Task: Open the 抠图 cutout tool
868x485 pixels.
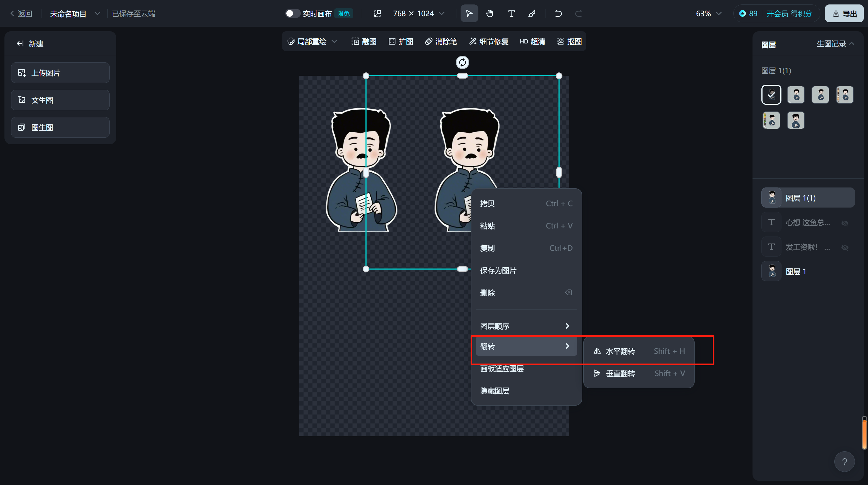Action: point(569,41)
